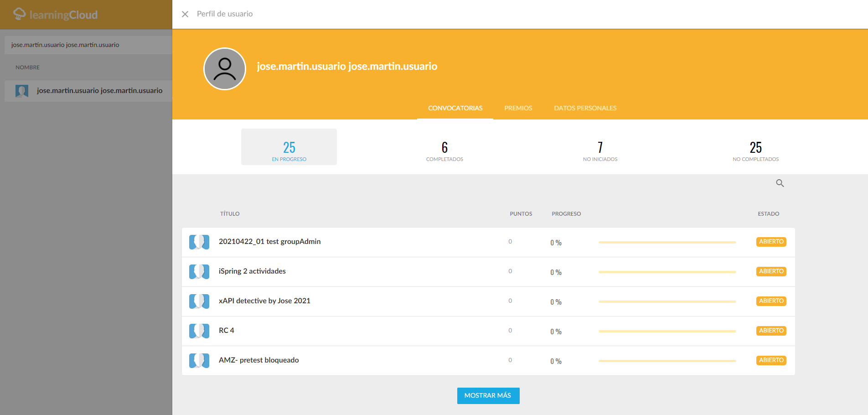Click course icon for RC 4
The height and width of the screenshot is (415, 868).
coord(199,331)
